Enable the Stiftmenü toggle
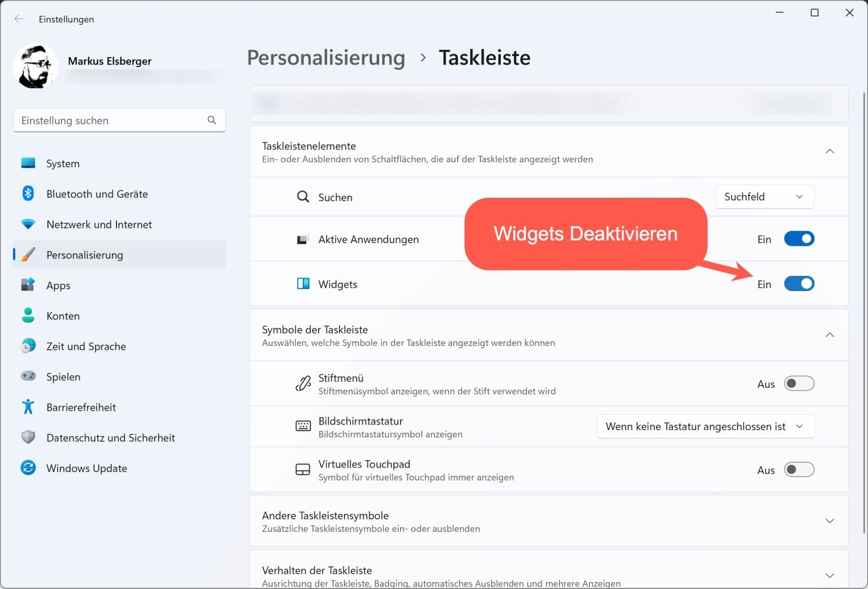868x589 pixels. [799, 383]
